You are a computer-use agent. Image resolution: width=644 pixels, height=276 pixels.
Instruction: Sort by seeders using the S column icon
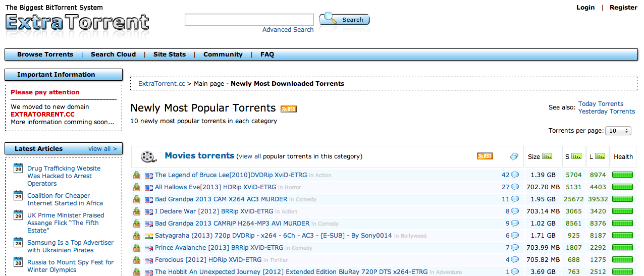tap(576, 156)
